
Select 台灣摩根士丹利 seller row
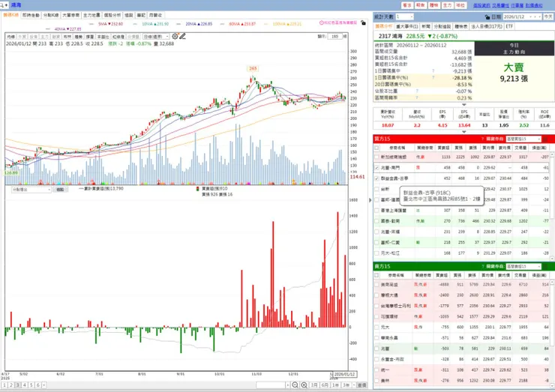462,305
